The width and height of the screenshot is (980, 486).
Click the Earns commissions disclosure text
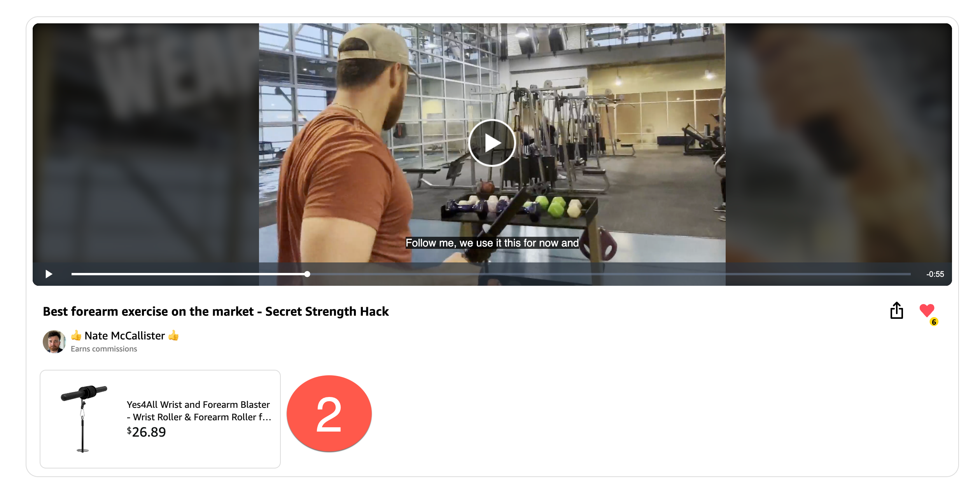coord(104,349)
